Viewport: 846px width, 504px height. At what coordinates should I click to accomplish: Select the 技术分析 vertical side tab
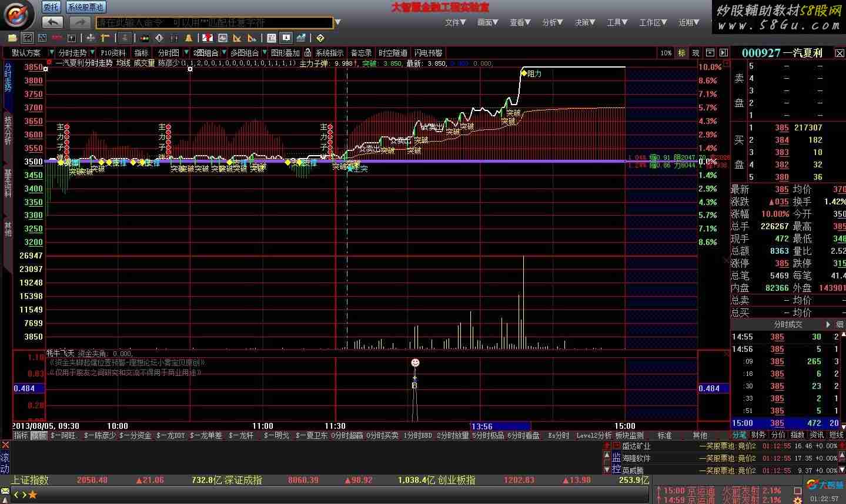[8, 129]
